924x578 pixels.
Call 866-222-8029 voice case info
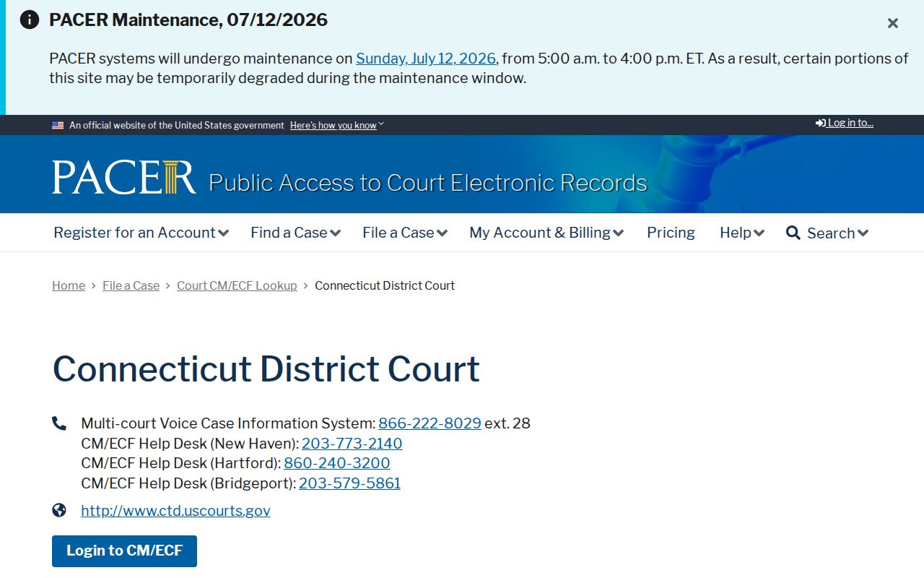coord(430,423)
